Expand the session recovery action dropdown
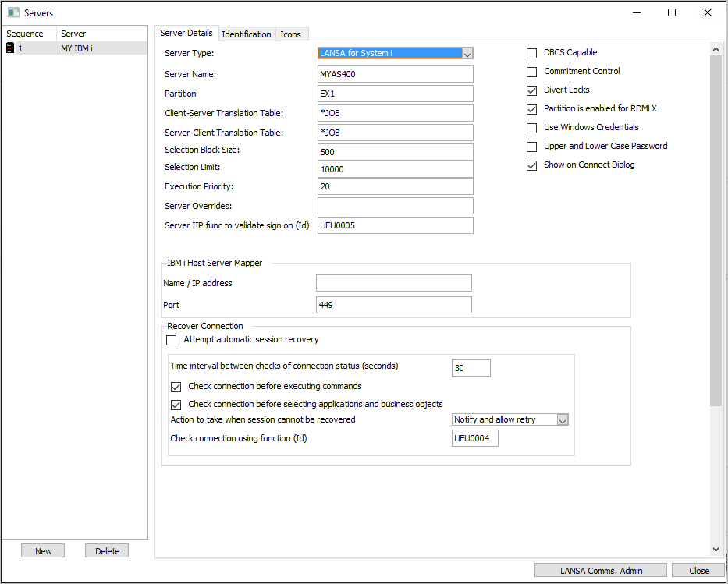This screenshot has width=728, height=584. [563, 419]
